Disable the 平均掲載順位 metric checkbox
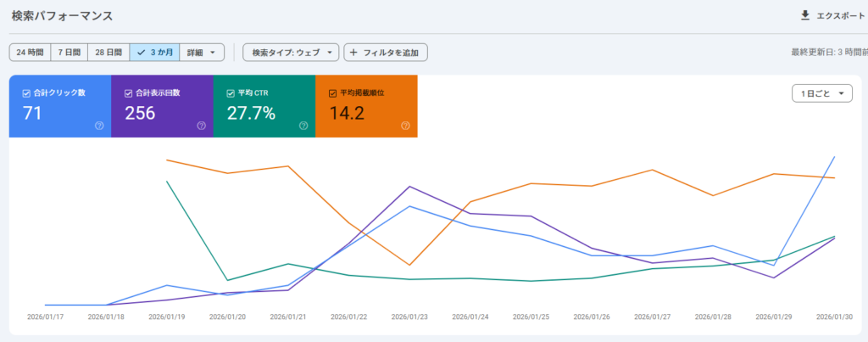 pyautogui.click(x=333, y=93)
